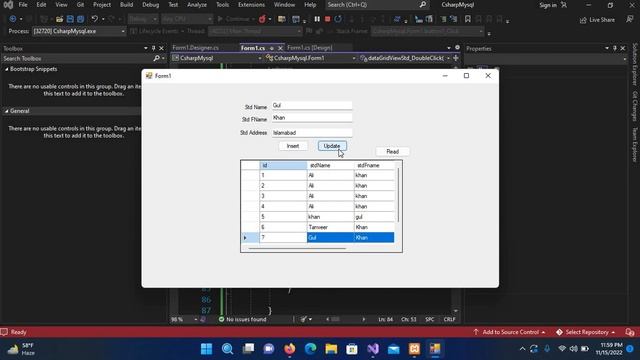The height and width of the screenshot is (360, 640).
Task: Focus the Std FName text field
Action: tap(312, 118)
